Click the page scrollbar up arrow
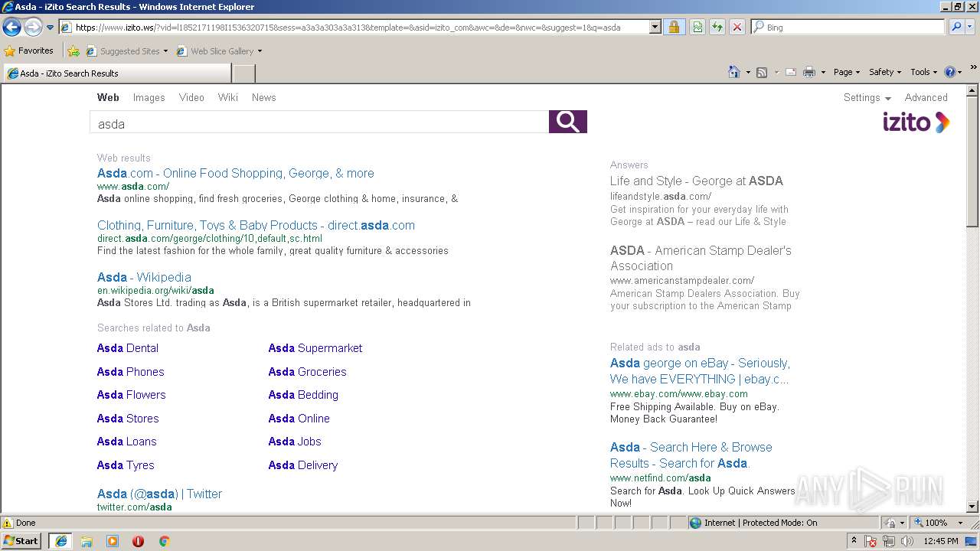This screenshot has width=980, height=551. tap(972, 90)
